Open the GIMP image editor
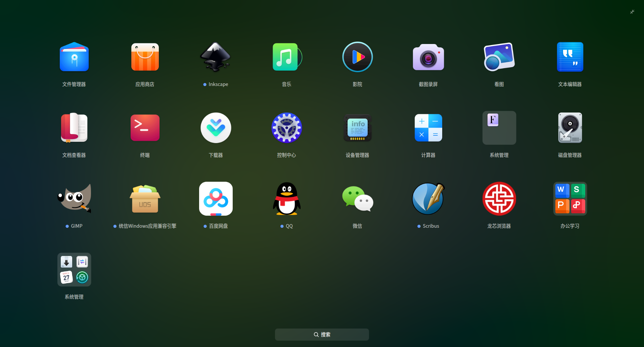The width and height of the screenshot is (644, 347). pyautogui.click(x=74, y=199)
